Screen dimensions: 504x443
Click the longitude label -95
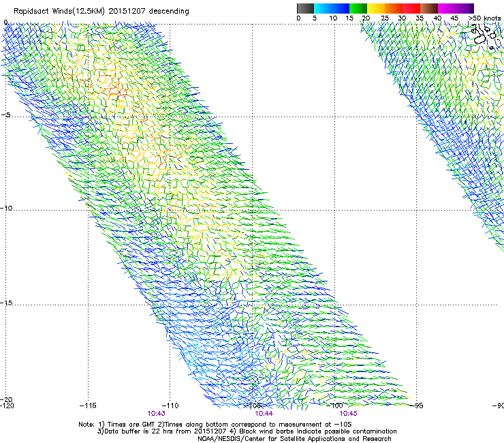(x=417, y=406)
